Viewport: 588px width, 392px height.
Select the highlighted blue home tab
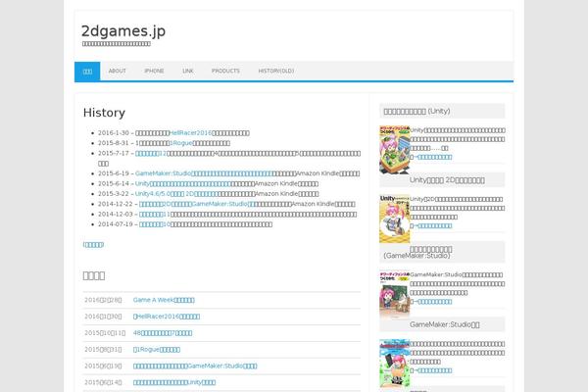[87, 72]
